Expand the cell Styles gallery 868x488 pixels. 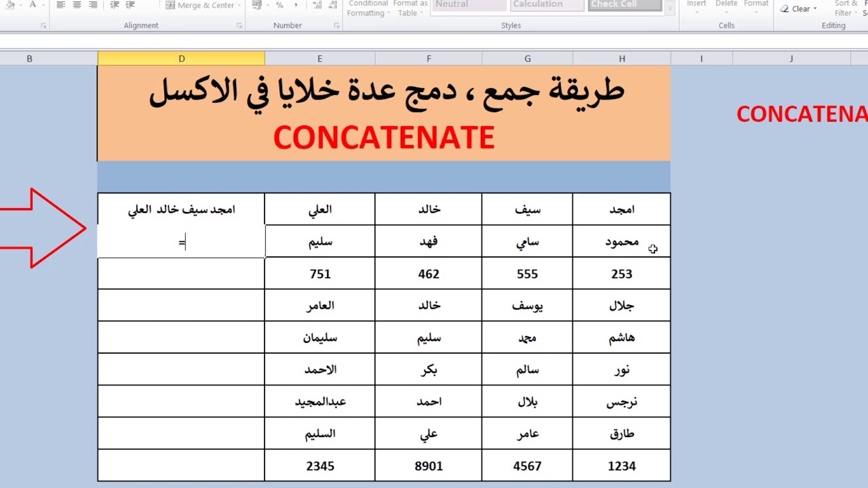click(x=670, y=9)
